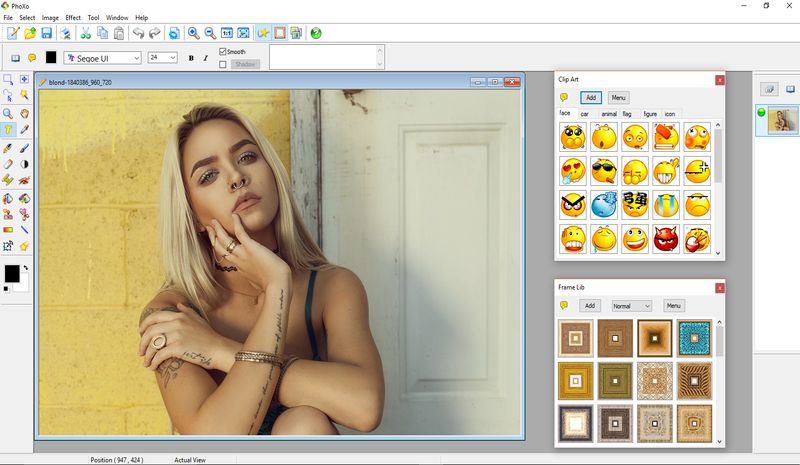Click the Zoom in magnifier icon

click(193, 33)
